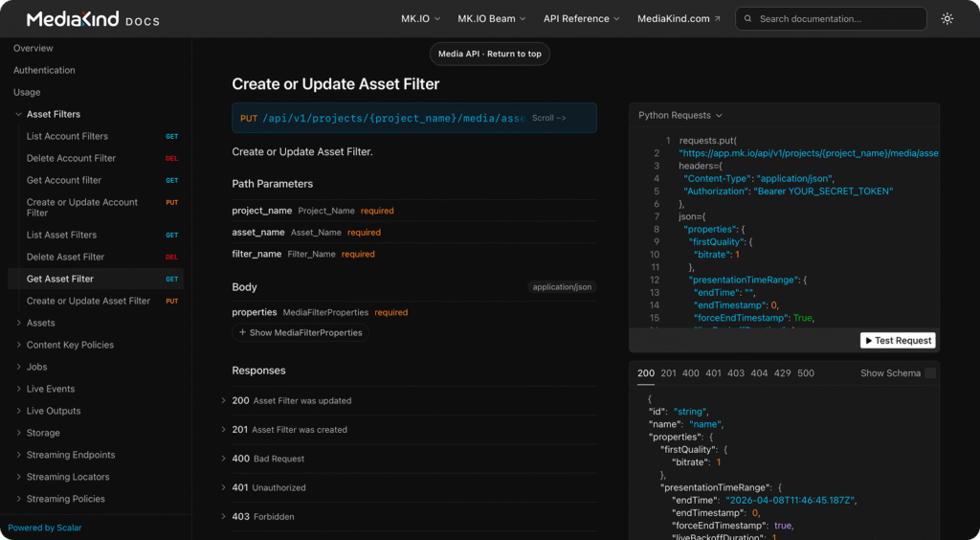Click the plus icon beside Show MediaFilterProperties
The width and height of the screenshot is (980, 540).
242,333
